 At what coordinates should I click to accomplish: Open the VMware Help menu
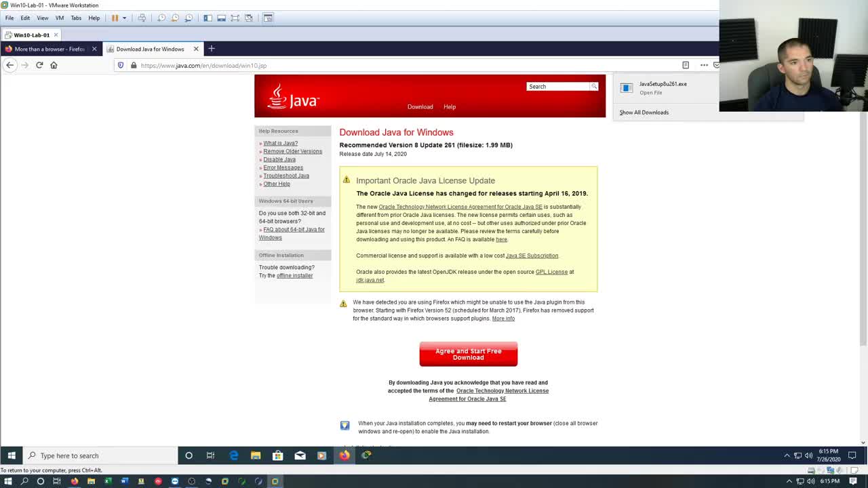click(94, 18)
